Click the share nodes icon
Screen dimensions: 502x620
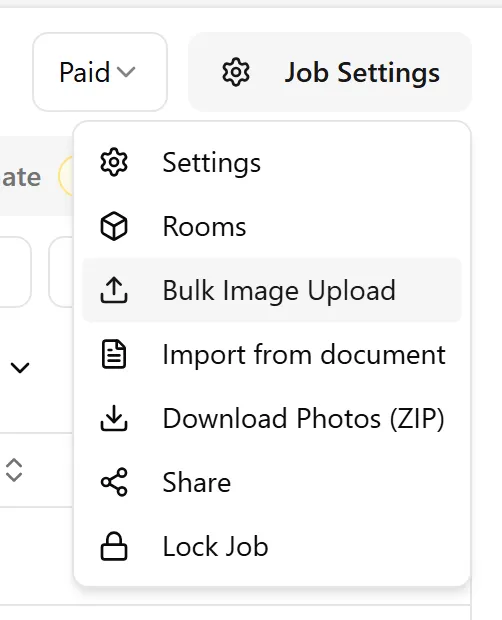114,482
